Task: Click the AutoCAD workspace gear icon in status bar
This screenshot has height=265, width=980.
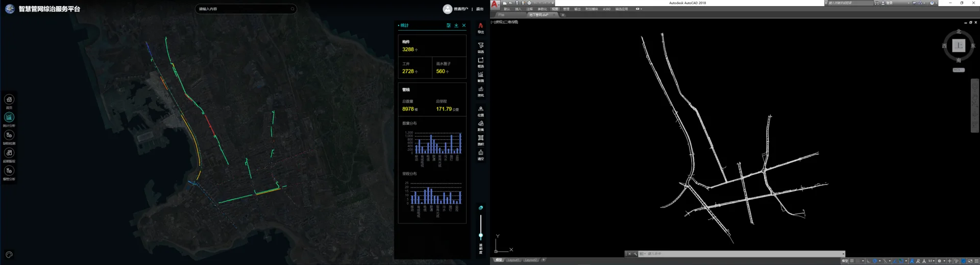Action: 939,261
